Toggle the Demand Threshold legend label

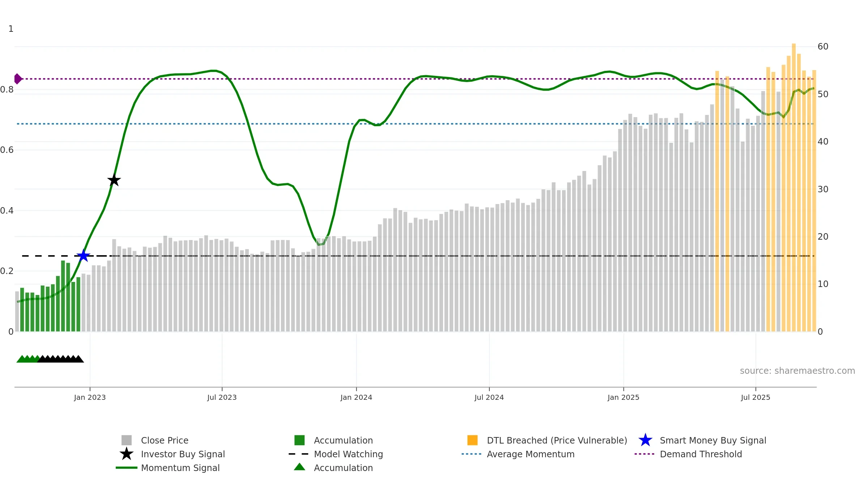tap(701, 454)
